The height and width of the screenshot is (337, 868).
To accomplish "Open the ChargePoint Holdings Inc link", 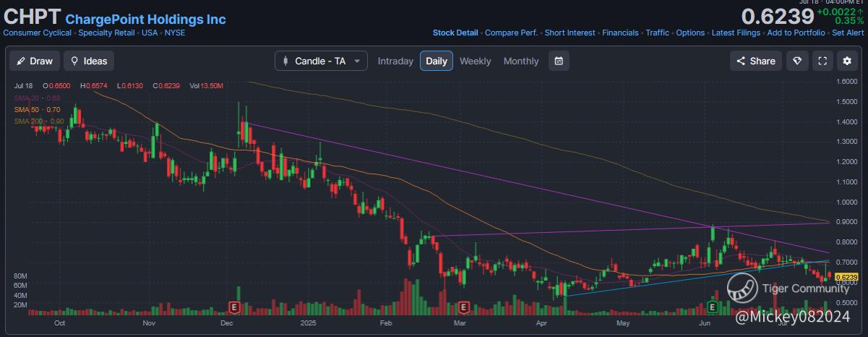I will click(145, 20).
